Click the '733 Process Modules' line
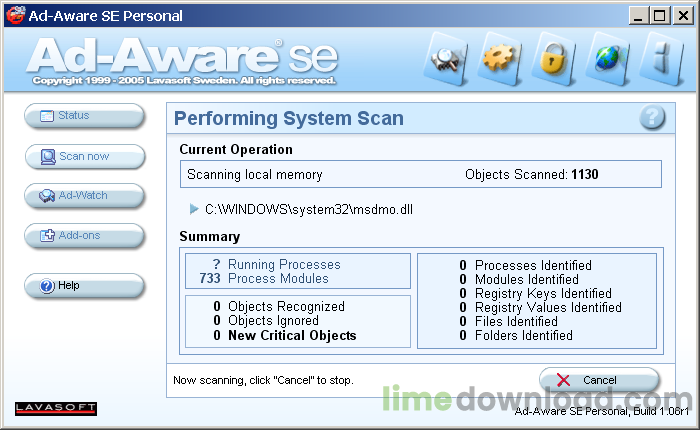Image resolution: width=700 pixels, height=430 pixels. point(264,279)
